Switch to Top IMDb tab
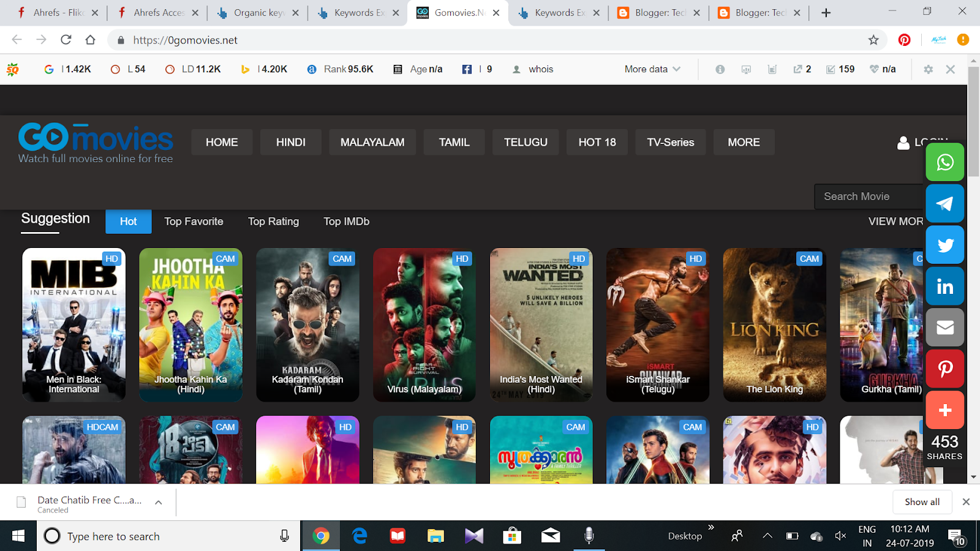The height and width of the screenshot is (551, 980). pos(347,222)
